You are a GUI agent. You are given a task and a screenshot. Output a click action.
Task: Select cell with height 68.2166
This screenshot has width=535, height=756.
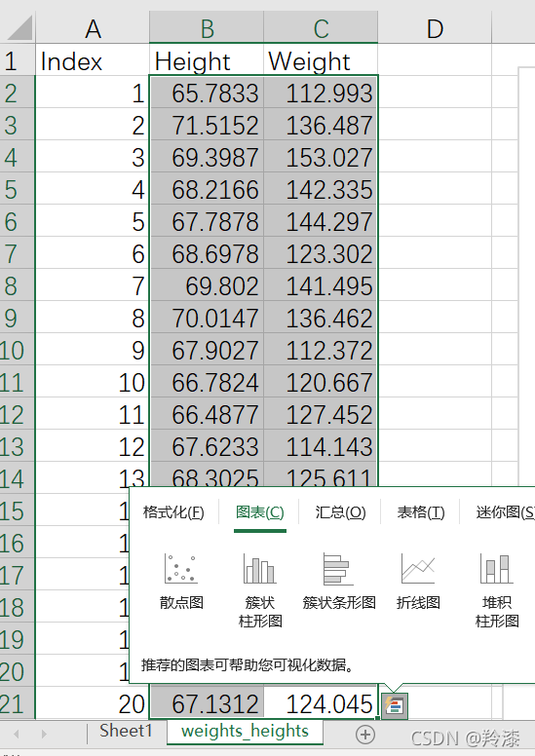207,189
